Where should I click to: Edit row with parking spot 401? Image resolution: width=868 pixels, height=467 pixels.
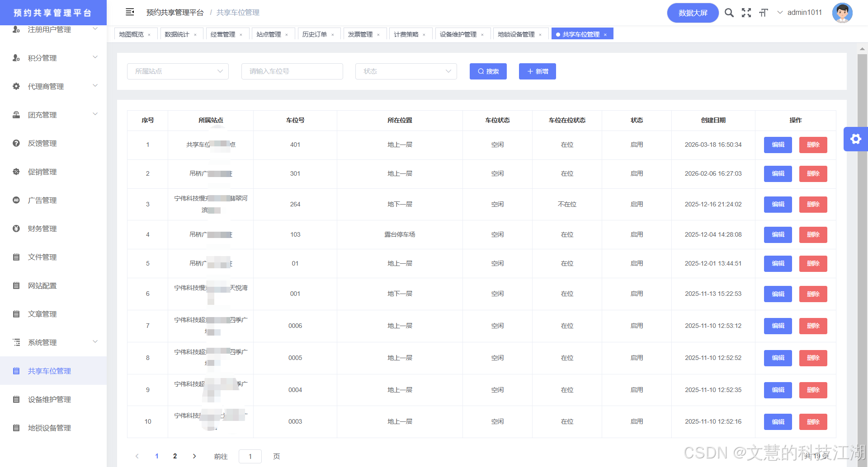778,145
